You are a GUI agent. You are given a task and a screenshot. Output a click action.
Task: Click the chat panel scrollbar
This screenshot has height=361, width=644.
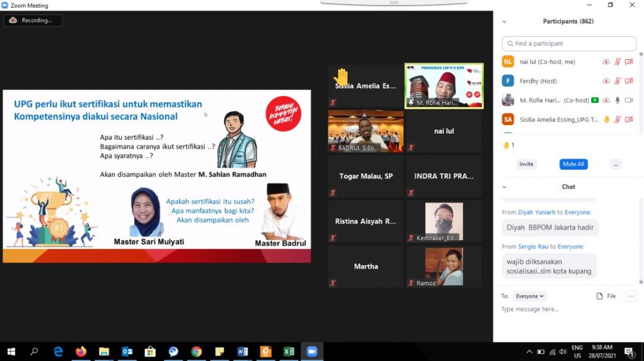tap(640, 238)
